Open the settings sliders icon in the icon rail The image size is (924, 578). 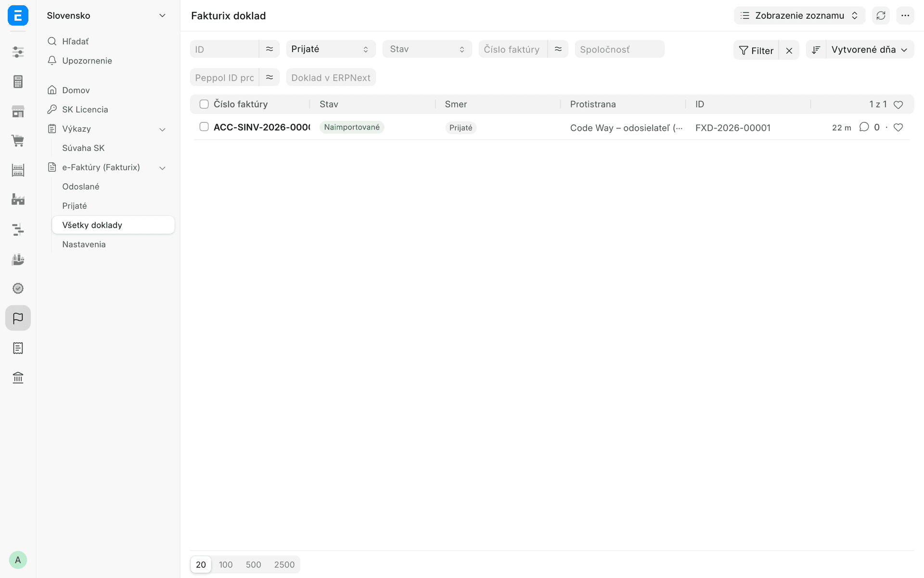(x=18, y=52)
